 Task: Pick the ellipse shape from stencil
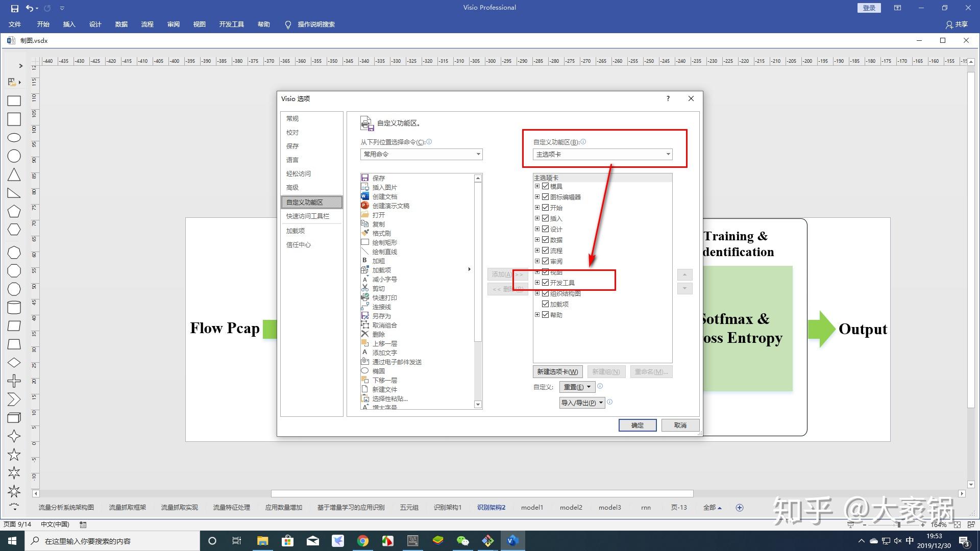14,138
